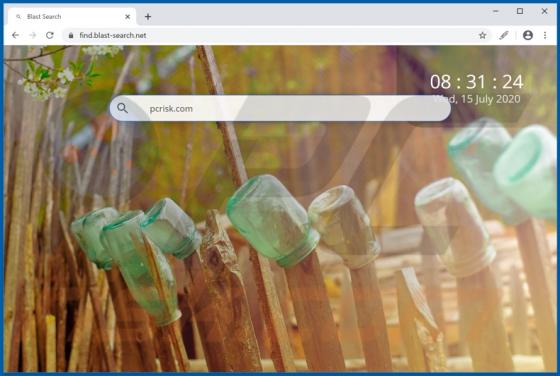Maximize the browser window

coord(520,11)
